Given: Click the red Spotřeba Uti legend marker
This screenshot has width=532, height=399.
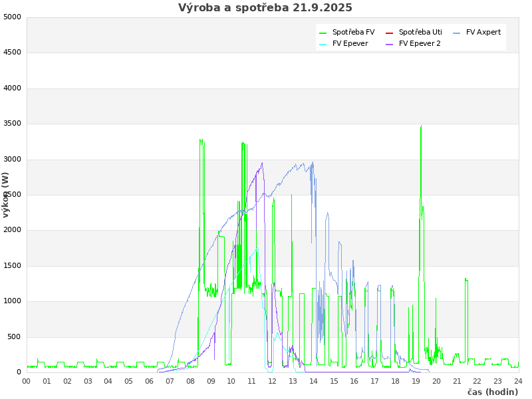Looking at the screenshot, I should [390, 33].
